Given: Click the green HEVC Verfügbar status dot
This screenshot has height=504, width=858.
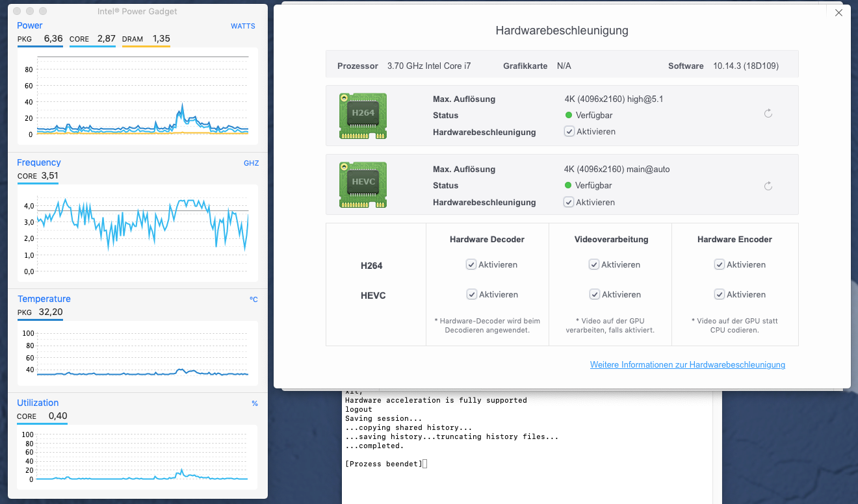Looking at the screenshot, I should coord(569,185).
